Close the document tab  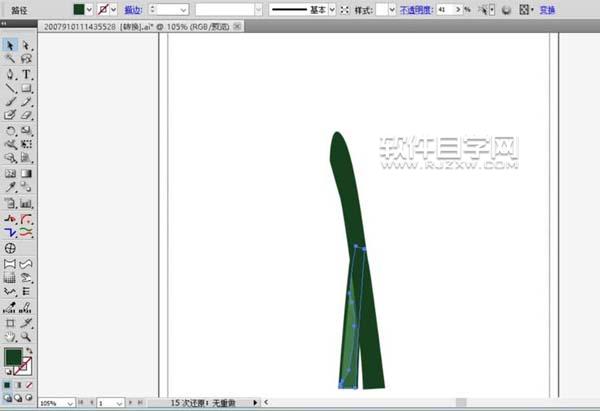(x=237, y=26)
